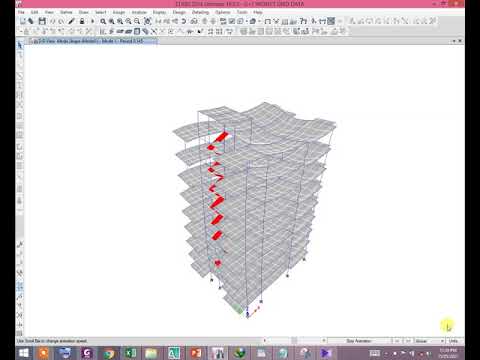Click the left arrow of animation speed scrollbar

click(x=265, y=341)
